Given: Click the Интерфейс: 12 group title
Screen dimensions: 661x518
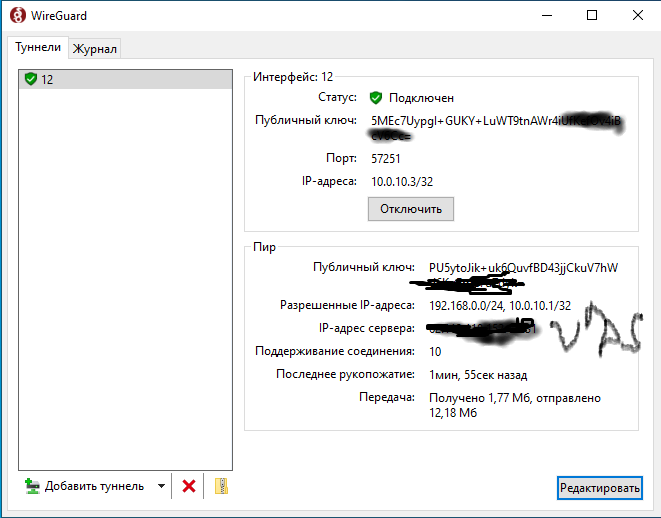Looking at the screenshot, I should click(x=293, y=77).
